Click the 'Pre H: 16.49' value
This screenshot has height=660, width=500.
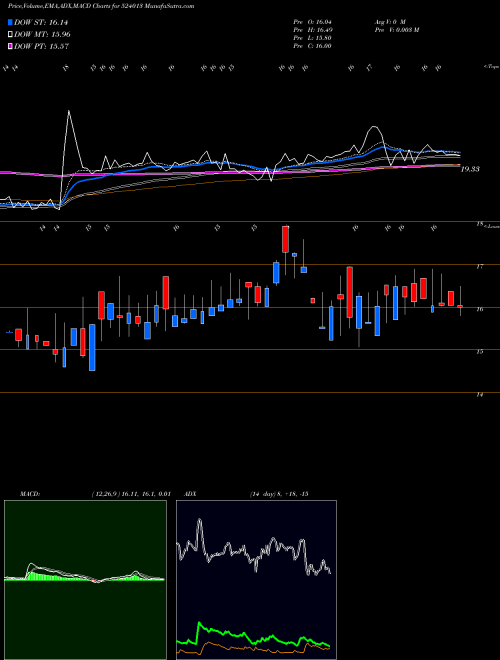coord(312,29)
